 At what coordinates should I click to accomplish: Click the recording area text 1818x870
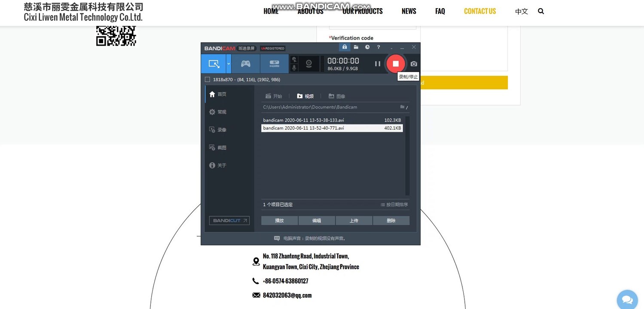click(246, 79)
